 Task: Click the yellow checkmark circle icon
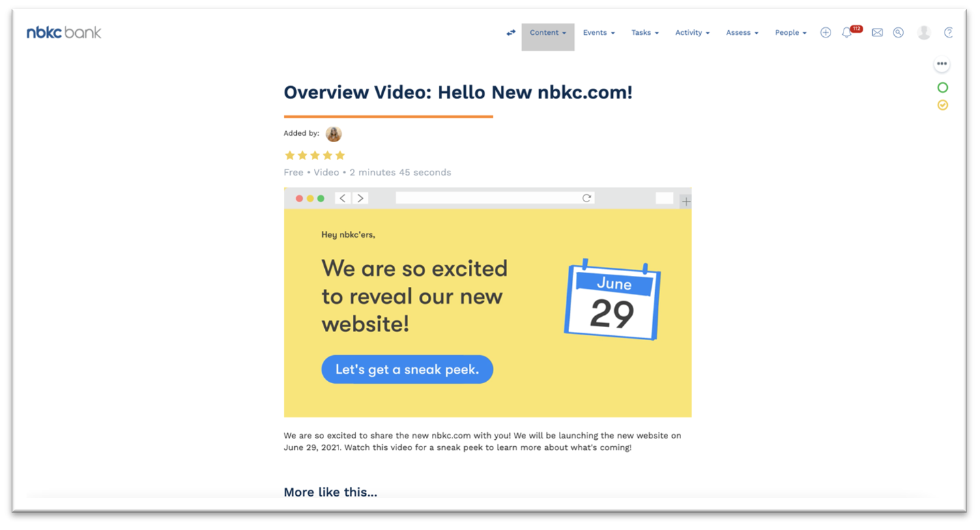click(x=942, y=105)
